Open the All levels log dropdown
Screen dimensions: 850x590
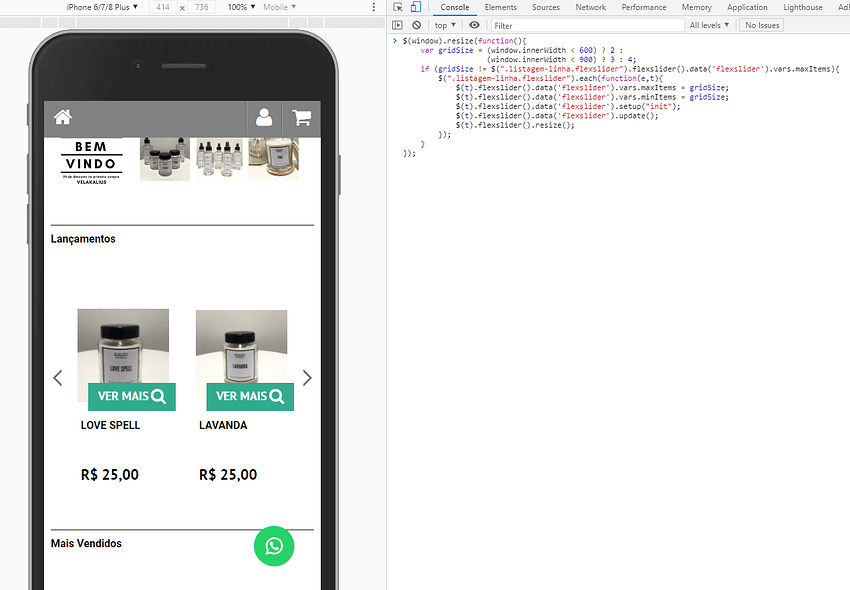(709, 25)
